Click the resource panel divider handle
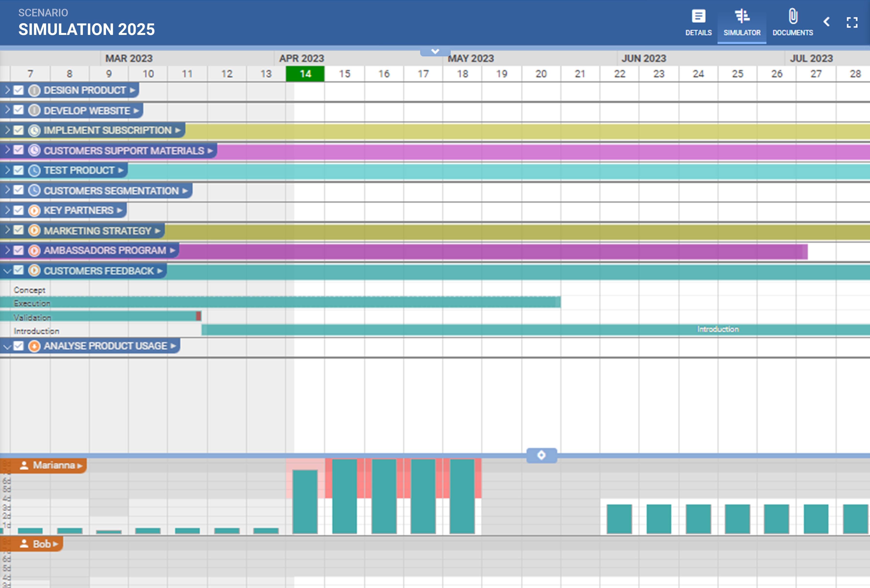Image resolution: width=870 pixels, height=588 pixels. coord(541,455)
